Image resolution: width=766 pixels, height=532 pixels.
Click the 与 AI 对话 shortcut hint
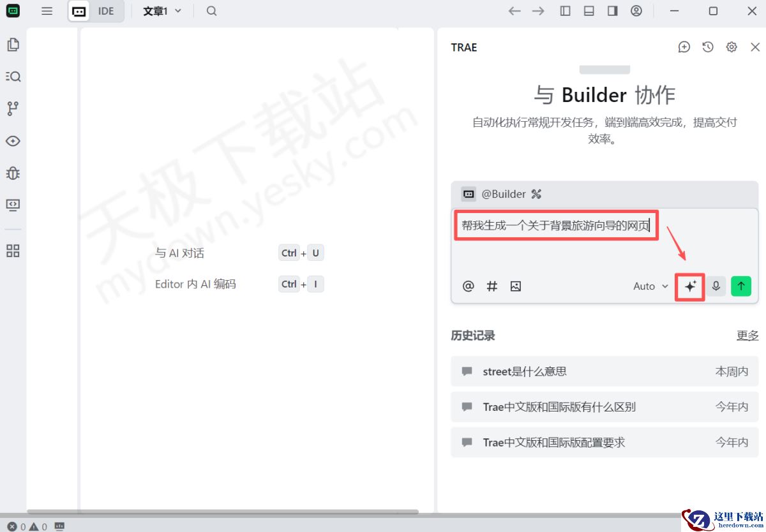(x=179, y=253)
